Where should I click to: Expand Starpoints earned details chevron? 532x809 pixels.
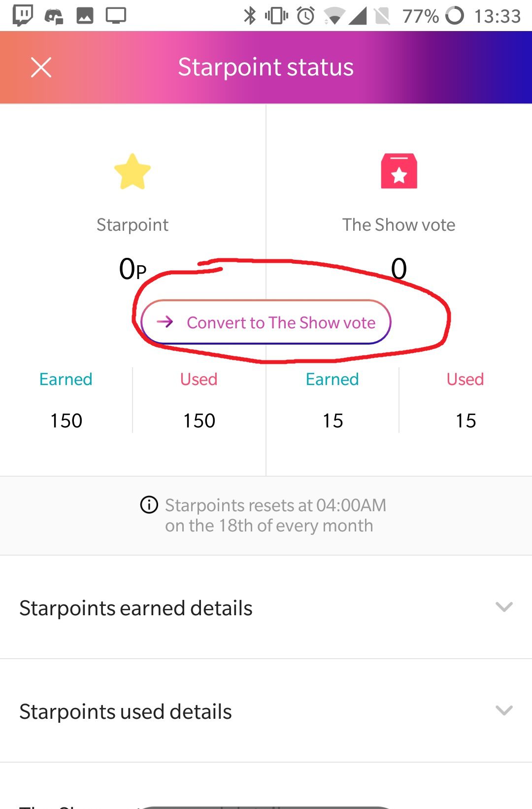pyautogui.click(x=504, y=607)
